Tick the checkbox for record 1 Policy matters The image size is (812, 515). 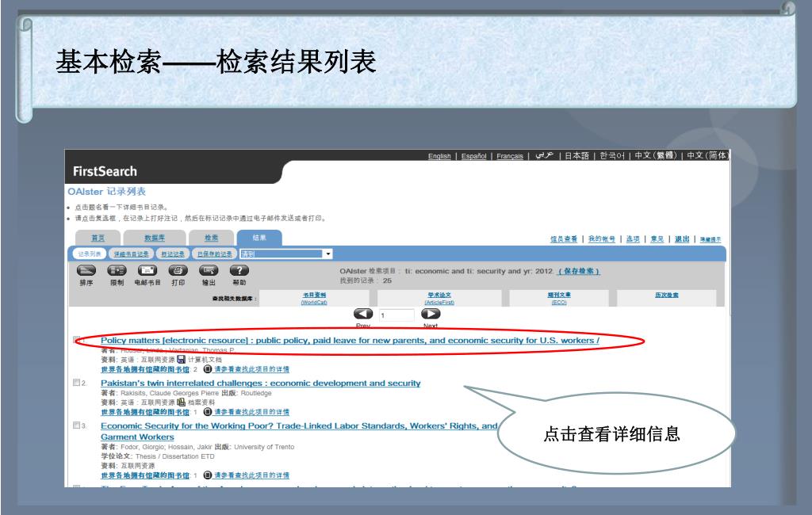point(77,340)
